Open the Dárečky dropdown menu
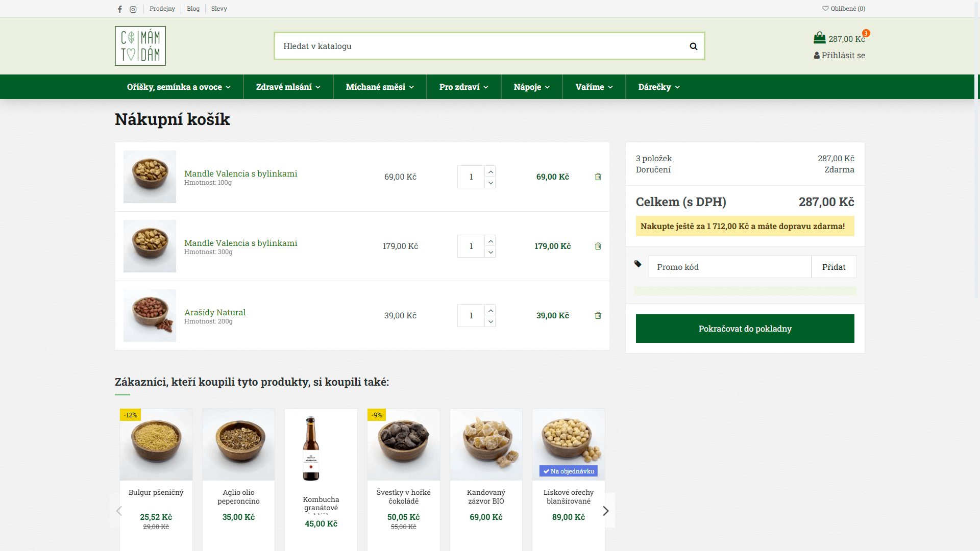Image resolution: width=980 pixels, height=551 pixels. (x=658, y=87)
